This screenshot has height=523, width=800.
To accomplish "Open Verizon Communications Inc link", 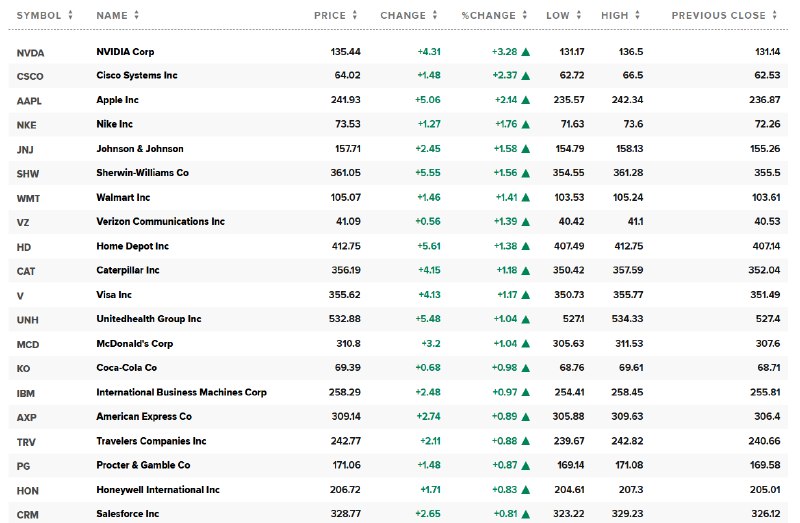I will pos(160,221).
